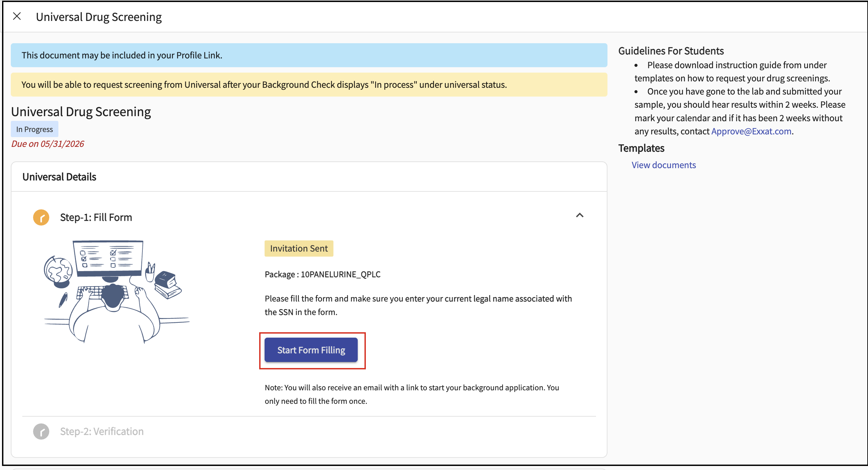Image resolution: width=868 pixels, height=470 pixels.
Task: Click the note about receiving an email
Action: [x=412, y=394]
